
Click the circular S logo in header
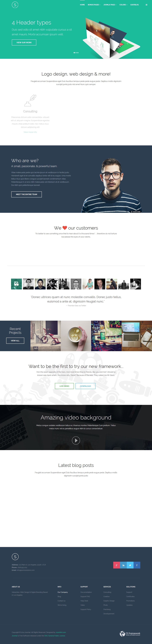click(15, 5)
